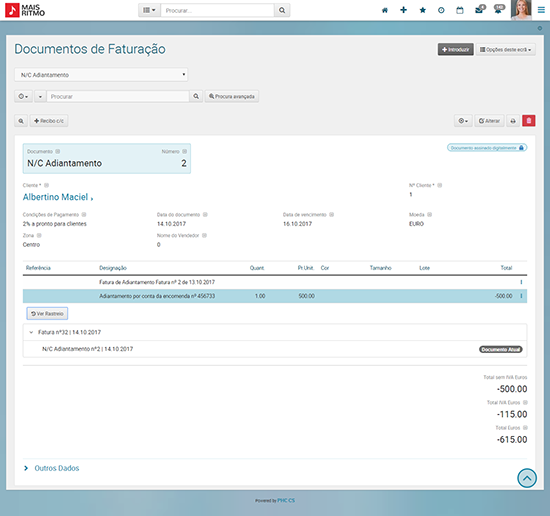Open hamburger menu at top right

[541, 10]
